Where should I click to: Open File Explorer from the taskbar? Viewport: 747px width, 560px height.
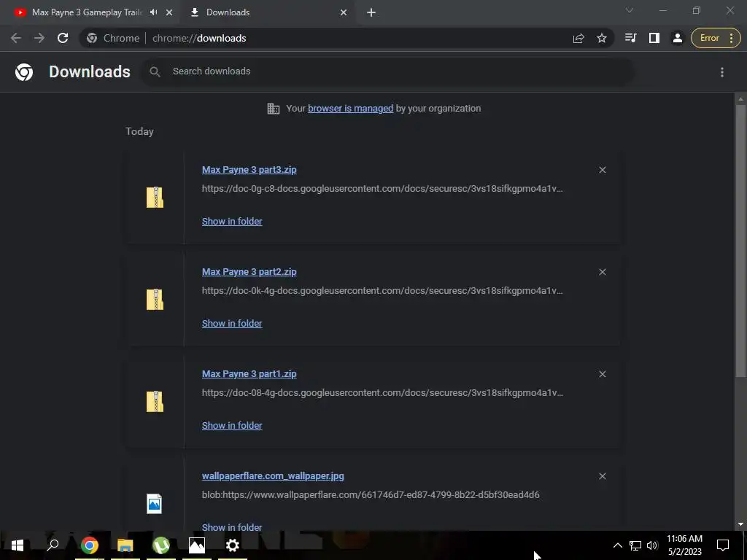[125, 545]
